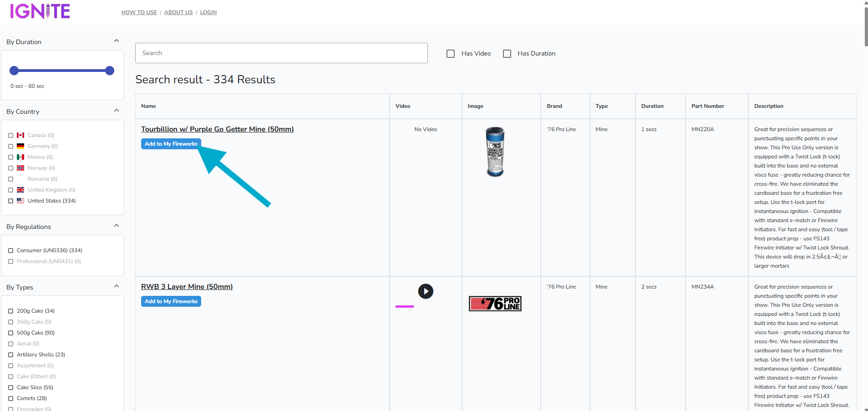This screenshot has height=411, width=868.
Task: Click the United States flag icon
Action: coord(20,201)
